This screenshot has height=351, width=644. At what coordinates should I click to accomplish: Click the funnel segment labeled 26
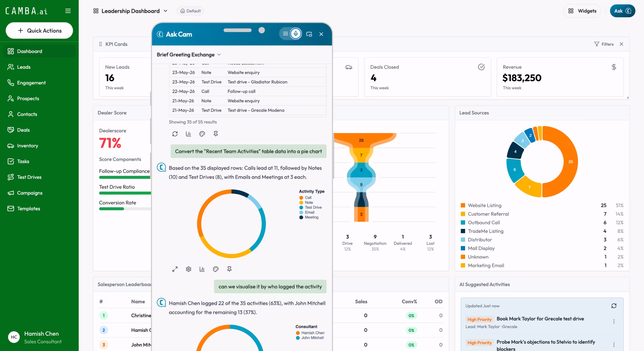[361, 140]
